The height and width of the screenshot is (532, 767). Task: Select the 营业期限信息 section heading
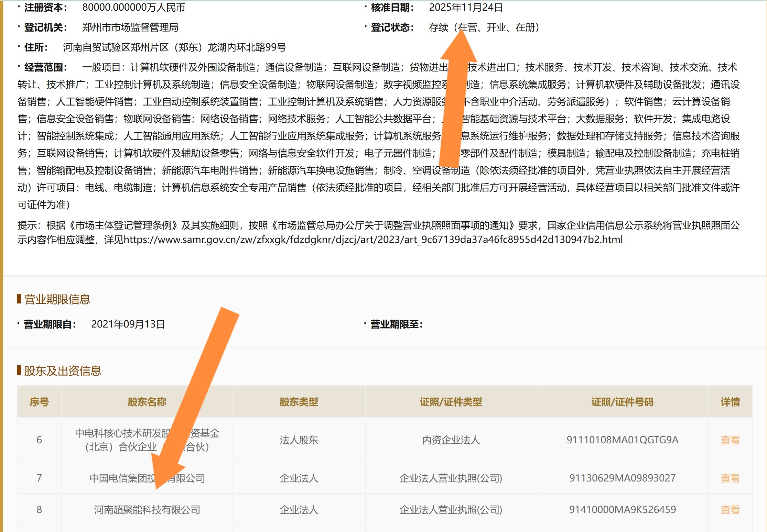(x=57, y=299)
